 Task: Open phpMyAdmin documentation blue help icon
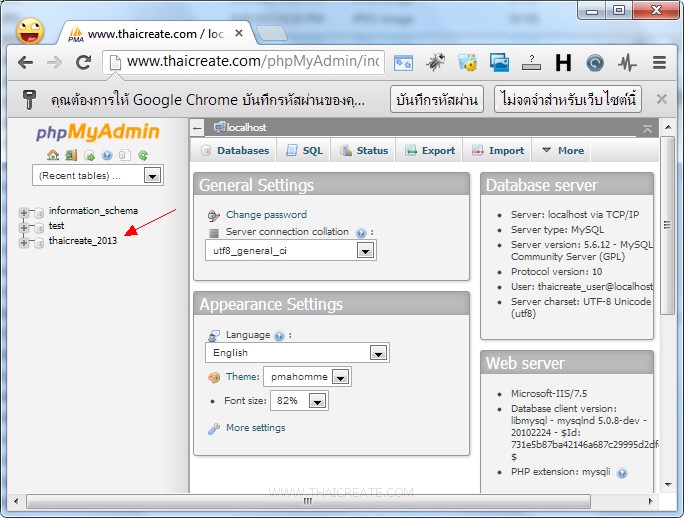[107, 155]
